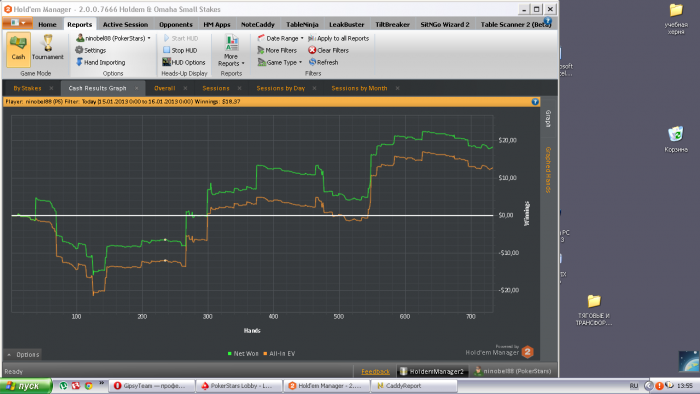700x394 pixels.
Task: Switch to HM Apps tab
Action: tap(217, 25)
